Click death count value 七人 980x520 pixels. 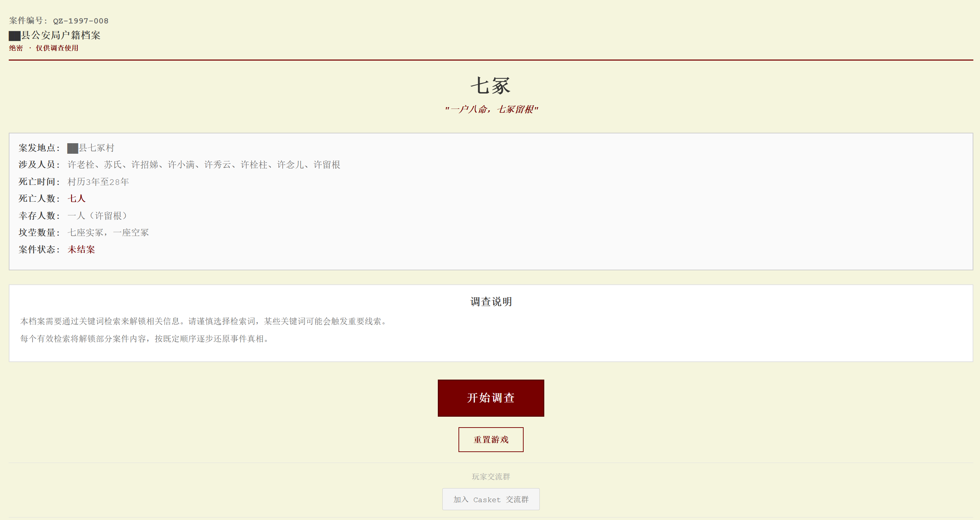click(x=76, y=199)
